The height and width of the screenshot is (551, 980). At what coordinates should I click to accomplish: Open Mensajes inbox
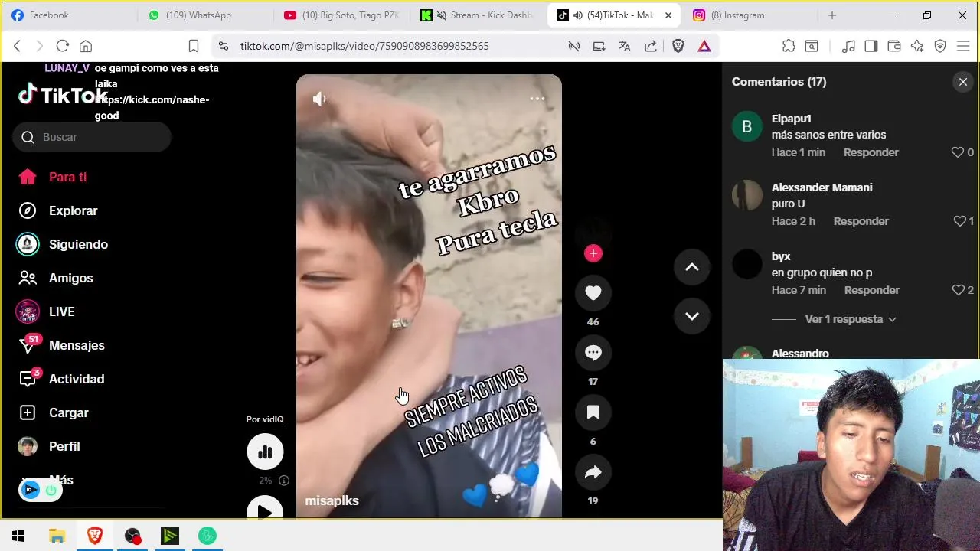click(x=77, y=345)
